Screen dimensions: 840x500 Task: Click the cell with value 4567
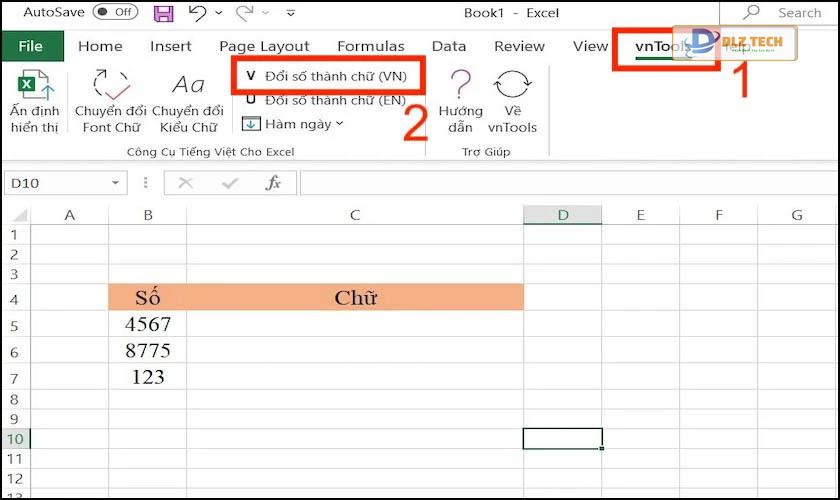(148, 324)
